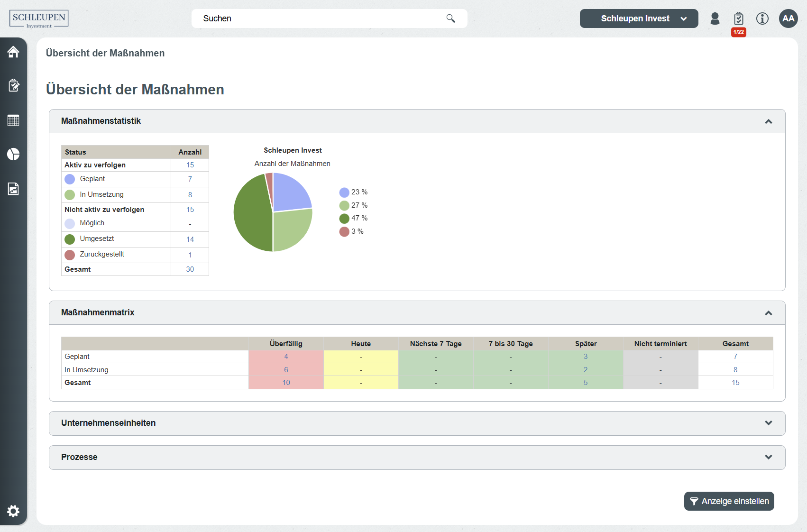Open the settings gear in sidebar
Image resolution: width=807 pixels, height=532 pixels.
pyautogui.click(x=13, y=511)
